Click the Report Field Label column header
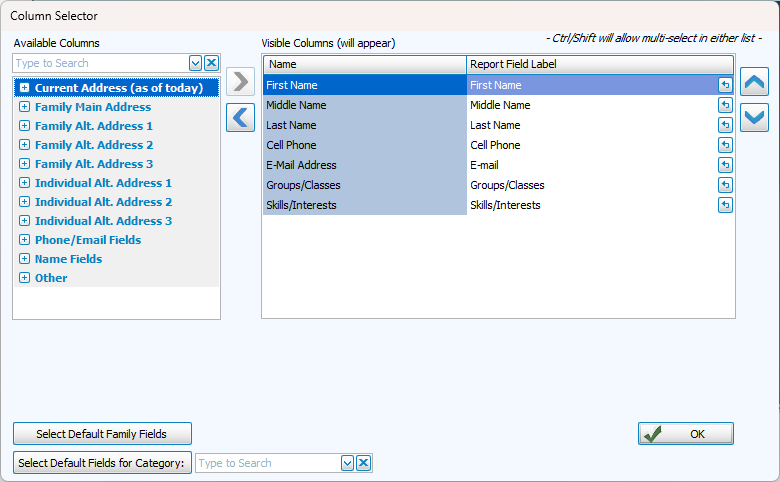 click(x=600, y=64)
